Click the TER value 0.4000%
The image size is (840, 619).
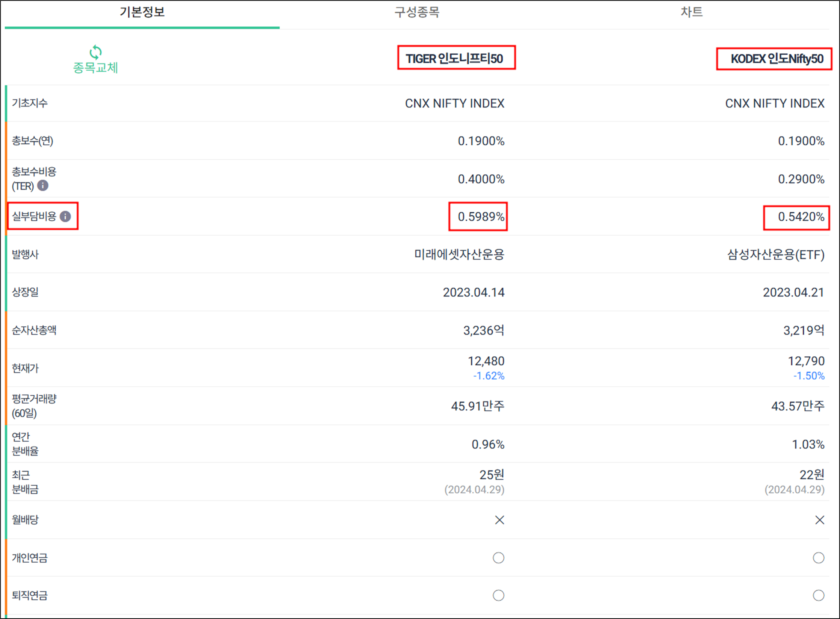(x=481, y=179)
